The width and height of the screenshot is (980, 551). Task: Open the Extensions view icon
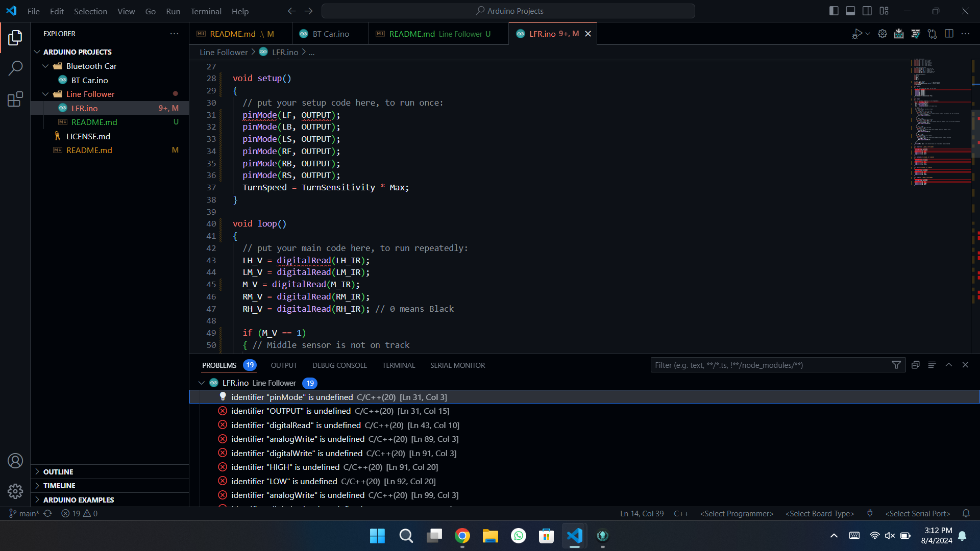tap(15, 99)
